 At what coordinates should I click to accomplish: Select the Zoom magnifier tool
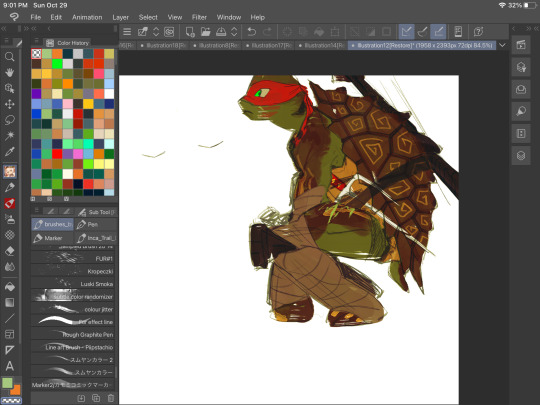click(10, 56)
